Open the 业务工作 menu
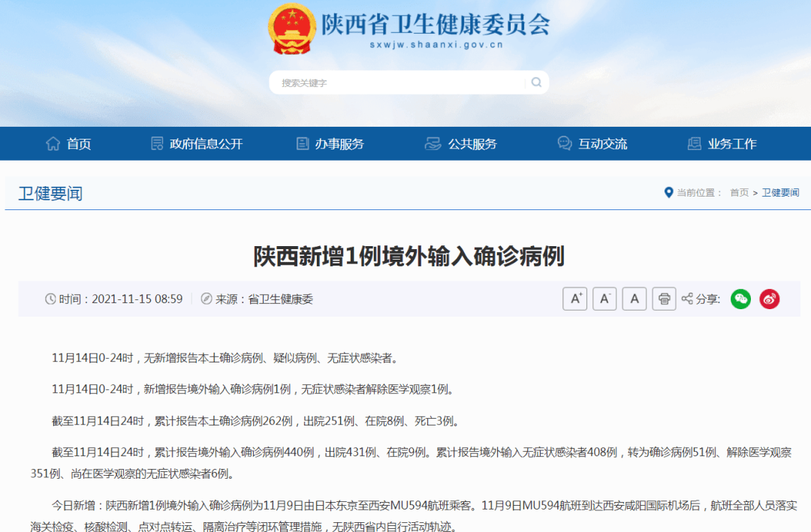The height and width of the screenshot is (532, 811). coord(733,143)
